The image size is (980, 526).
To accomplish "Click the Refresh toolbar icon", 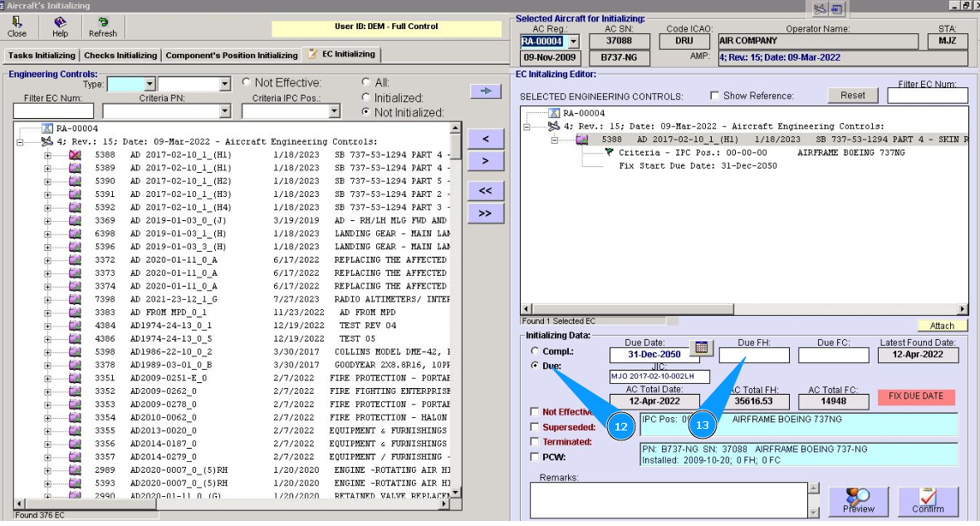I will click(103, 27).
